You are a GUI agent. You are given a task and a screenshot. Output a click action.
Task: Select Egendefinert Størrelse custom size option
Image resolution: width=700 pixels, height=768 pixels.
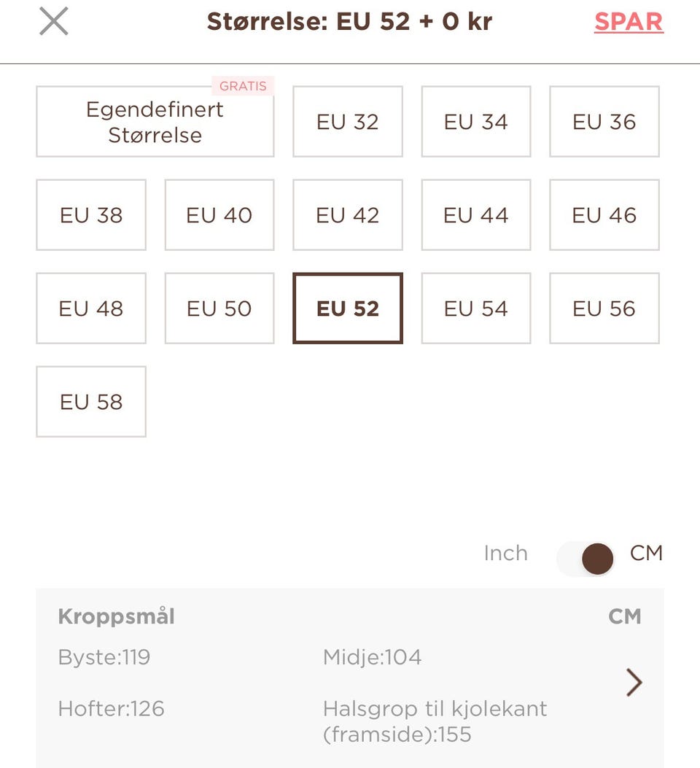click(x=155, y=122)
